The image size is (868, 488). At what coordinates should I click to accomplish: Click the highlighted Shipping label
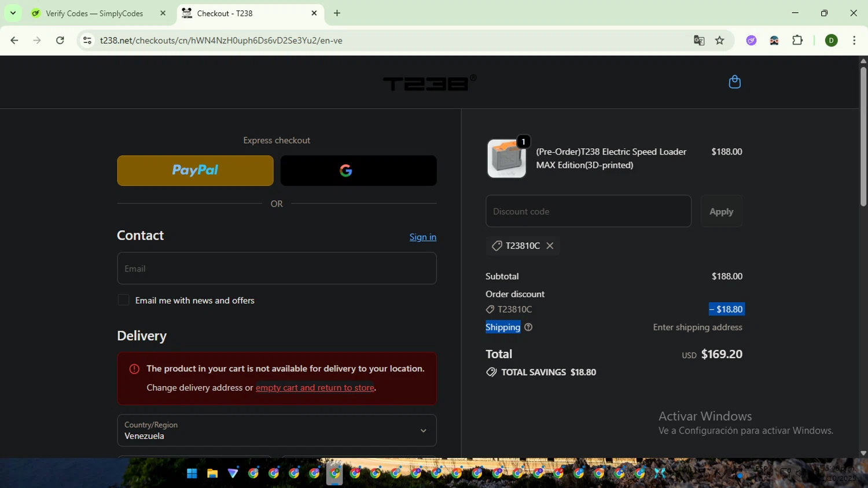click(x=503, y=327)
